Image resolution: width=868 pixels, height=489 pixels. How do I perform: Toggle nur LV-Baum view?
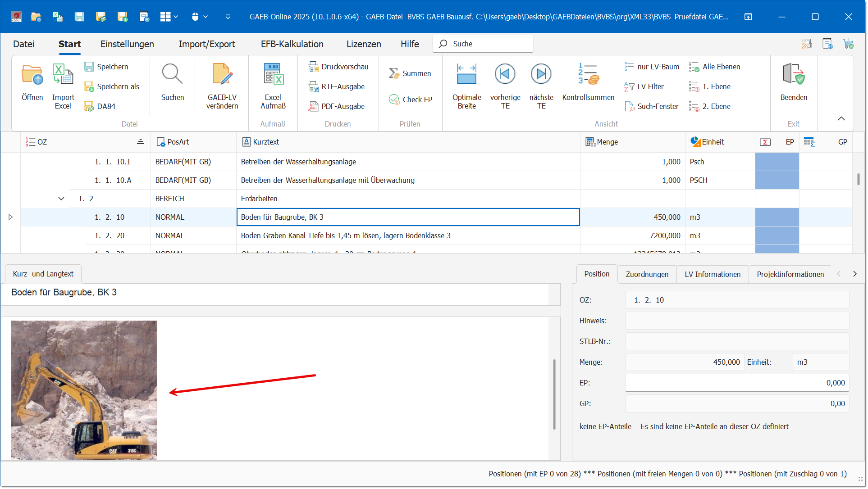(x=652, y=67)
